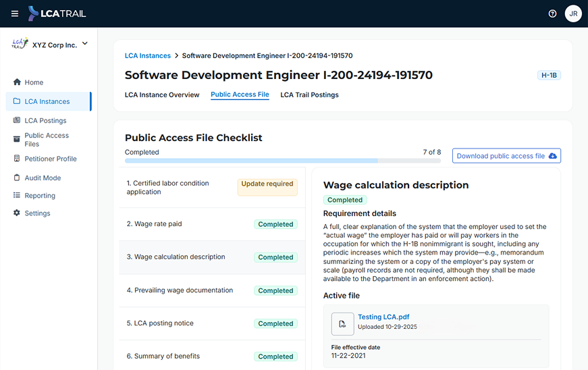Click the Settings gear icon

(17, 213)
